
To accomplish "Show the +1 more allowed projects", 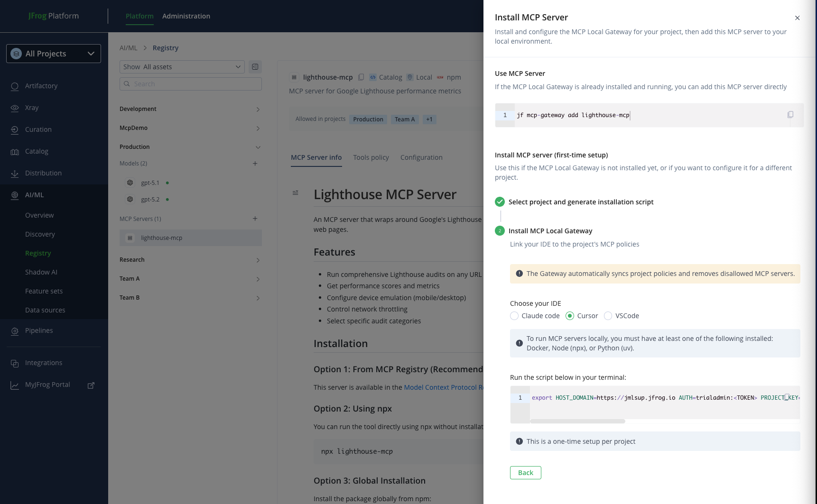I will [x=429, y=119].
